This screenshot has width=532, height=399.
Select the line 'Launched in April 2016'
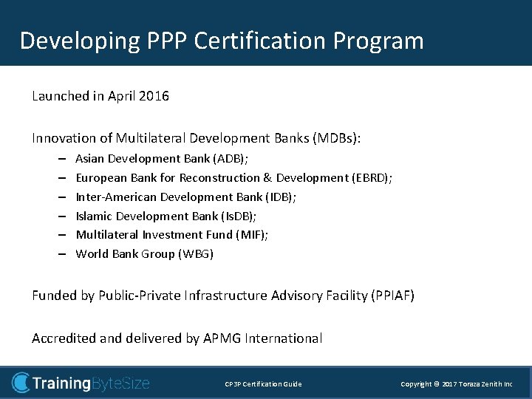click(100, 96)
